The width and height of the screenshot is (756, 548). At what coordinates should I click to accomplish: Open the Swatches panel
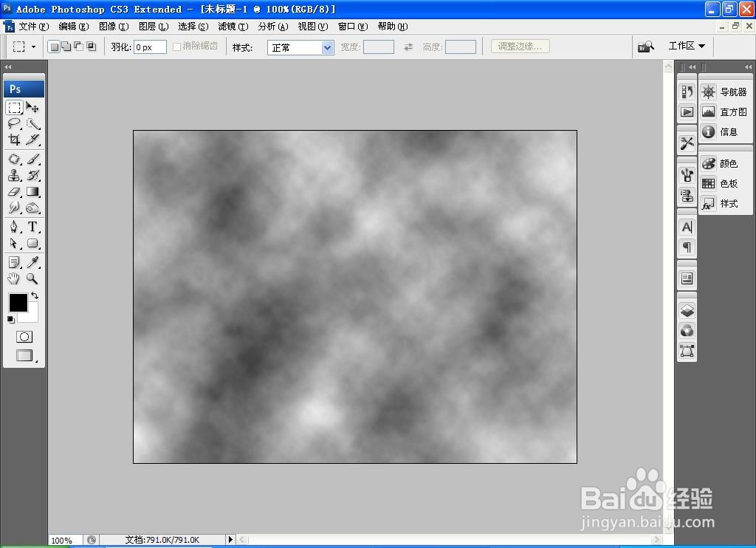pyautogui.click(x=720, y=183)
